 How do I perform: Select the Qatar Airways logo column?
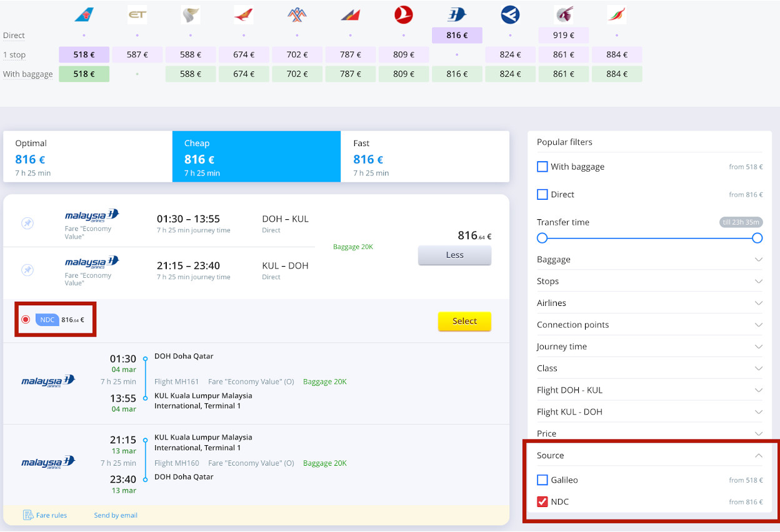(564, 14)
